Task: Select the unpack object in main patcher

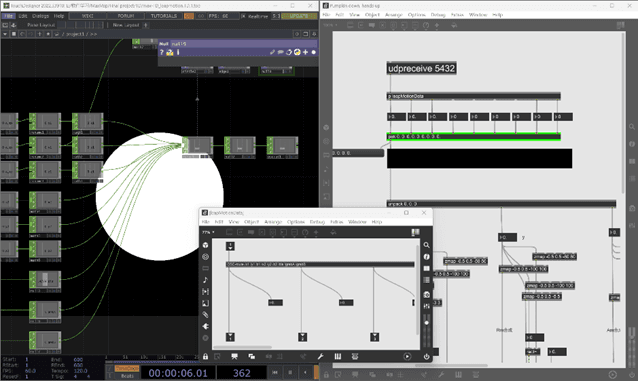Action: click(501, 204)
